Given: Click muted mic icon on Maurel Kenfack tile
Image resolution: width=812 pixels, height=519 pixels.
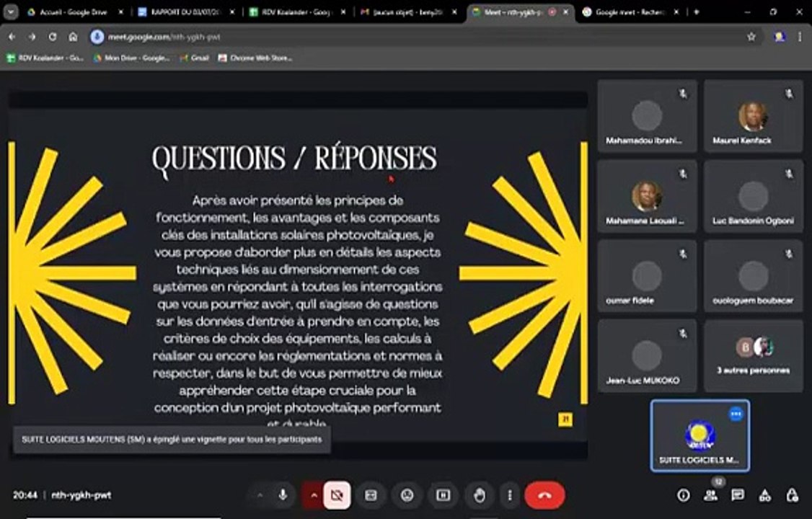Looking at the screenshot, I should coord(789,94).
